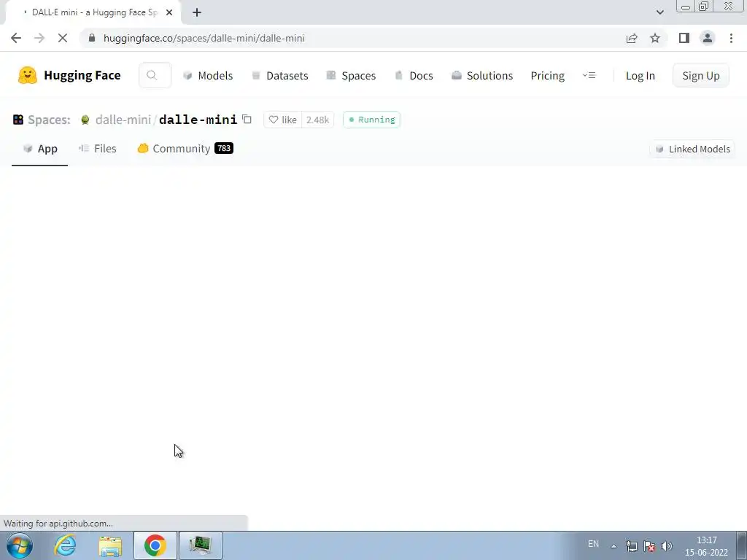Open Linked Models
This screenshot has height=560, width=747.
pos(692,149)
